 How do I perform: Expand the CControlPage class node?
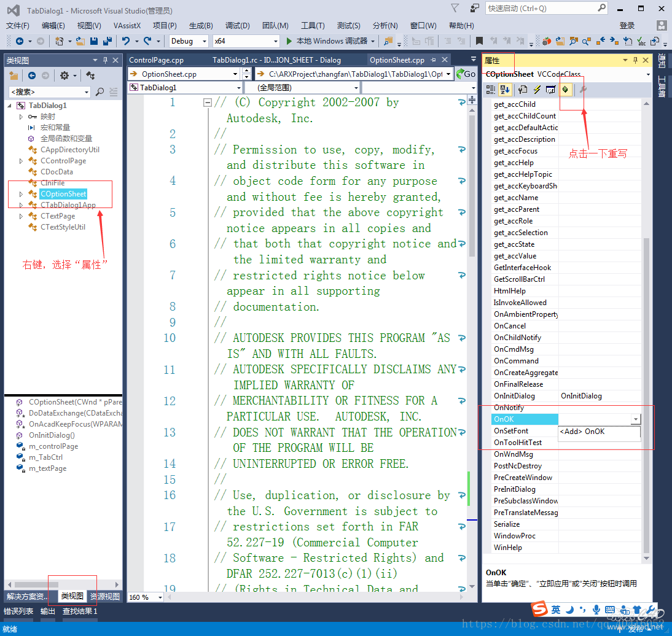pyautogui.click(x=20, y=161)
